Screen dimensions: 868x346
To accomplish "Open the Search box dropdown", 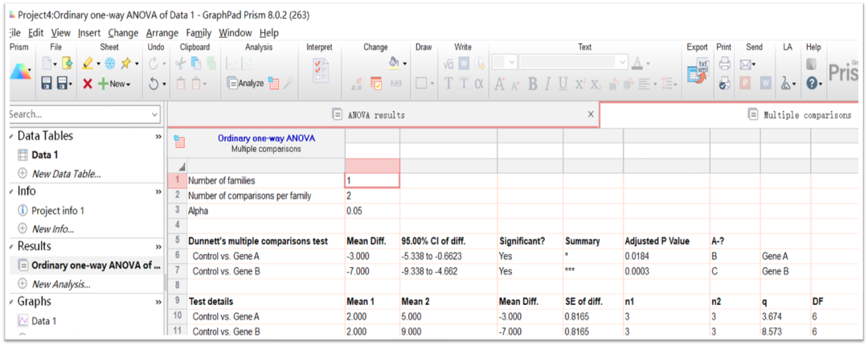I will (154, 114).
